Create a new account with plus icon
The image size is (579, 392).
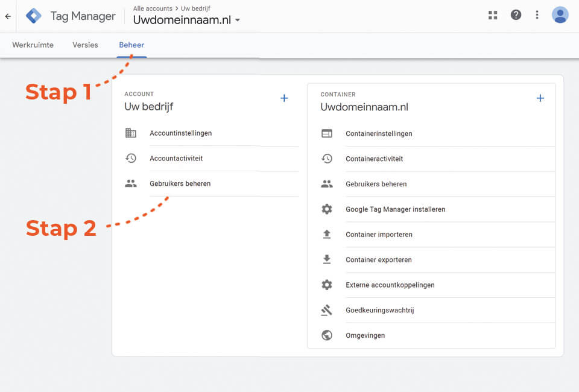click(x=284, y=98)
